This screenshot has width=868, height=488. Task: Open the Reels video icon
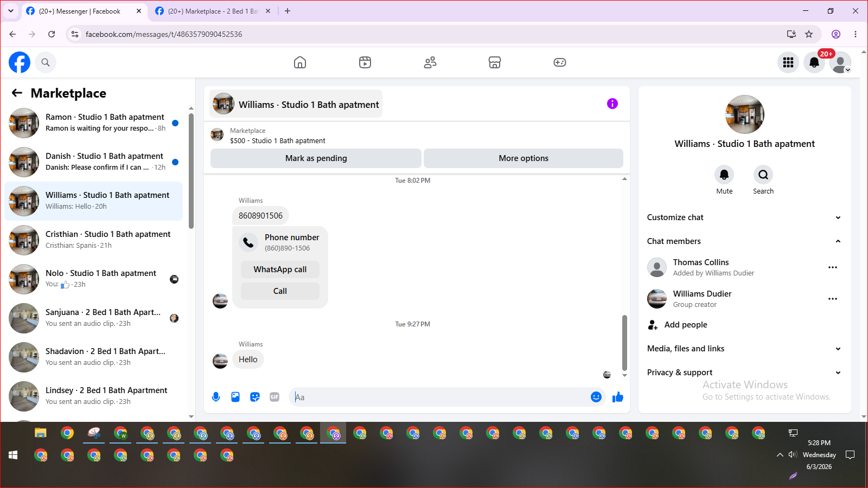coord(365,62)
